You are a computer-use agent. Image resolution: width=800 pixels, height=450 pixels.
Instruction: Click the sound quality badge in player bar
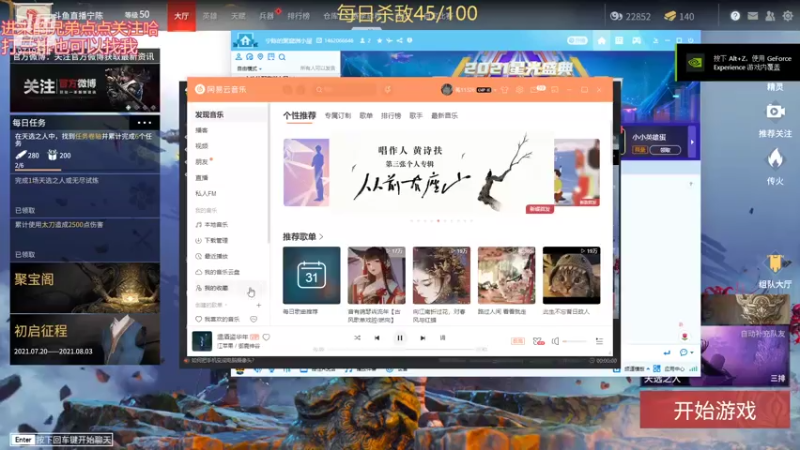pos(517,341)
